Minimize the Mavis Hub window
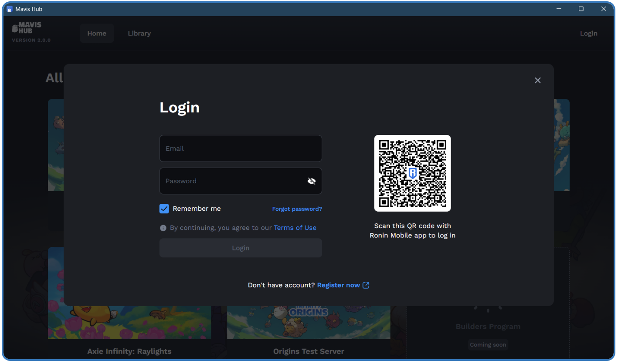The width and height of the screenshot is (618, 364). (x=558, y=9)
